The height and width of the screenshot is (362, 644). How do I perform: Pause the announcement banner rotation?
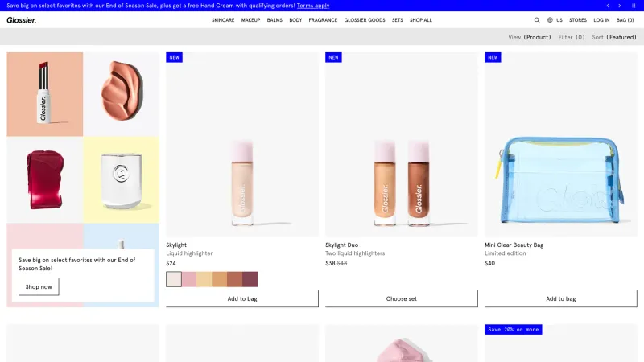pos(634,6)
